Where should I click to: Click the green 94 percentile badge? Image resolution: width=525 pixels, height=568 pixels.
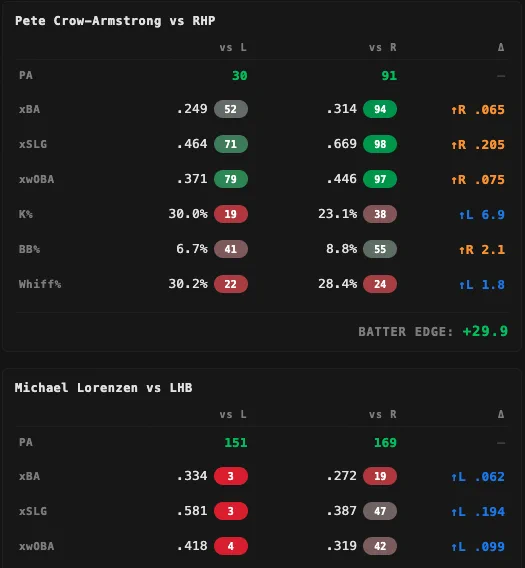380,109
